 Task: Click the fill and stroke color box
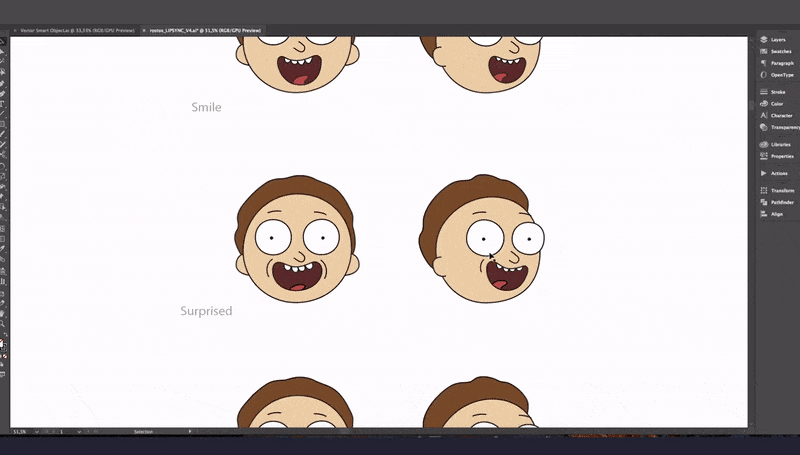click(x=2, y=344)
